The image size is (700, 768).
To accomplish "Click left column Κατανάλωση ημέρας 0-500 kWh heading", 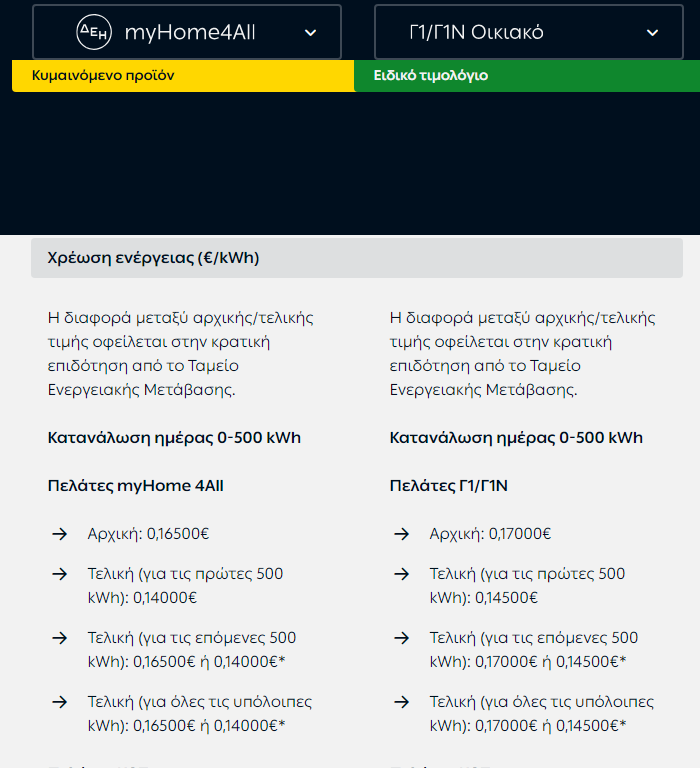I will click(x=174, y=437).
